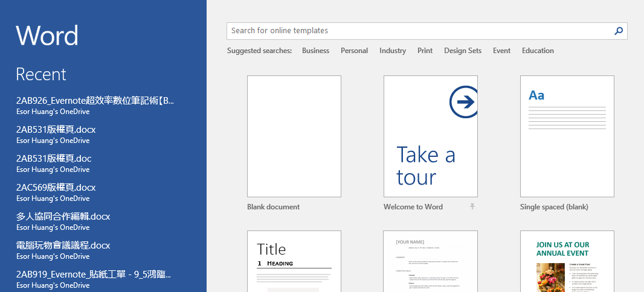644x292 pixels.
Task: Select the Print suggested search
Action: point(425,51)
